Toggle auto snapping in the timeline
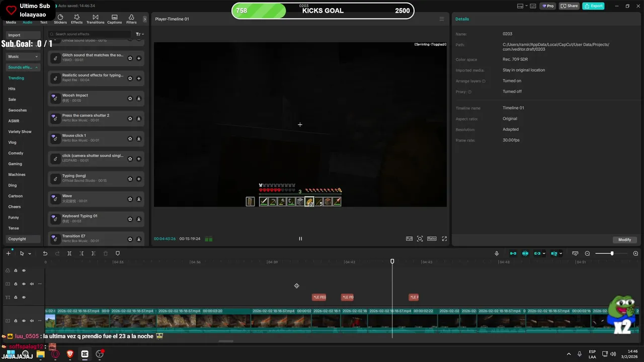 click(525, 253)
